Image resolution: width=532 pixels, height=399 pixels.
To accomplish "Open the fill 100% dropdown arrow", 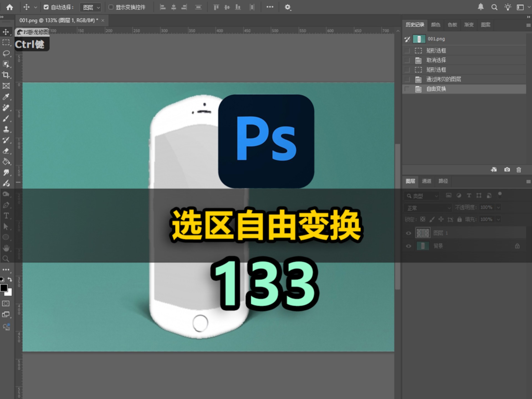I will pyautogui.click(x=498, y=219).
